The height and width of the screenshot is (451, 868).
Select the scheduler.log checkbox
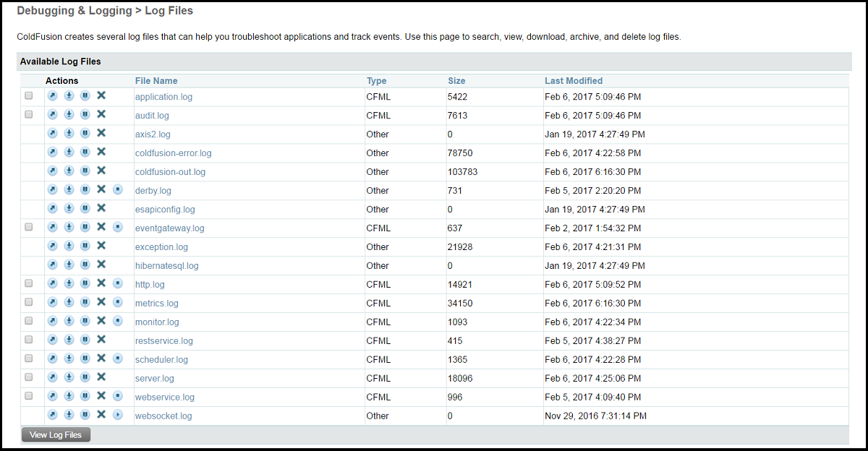point(29,358)
